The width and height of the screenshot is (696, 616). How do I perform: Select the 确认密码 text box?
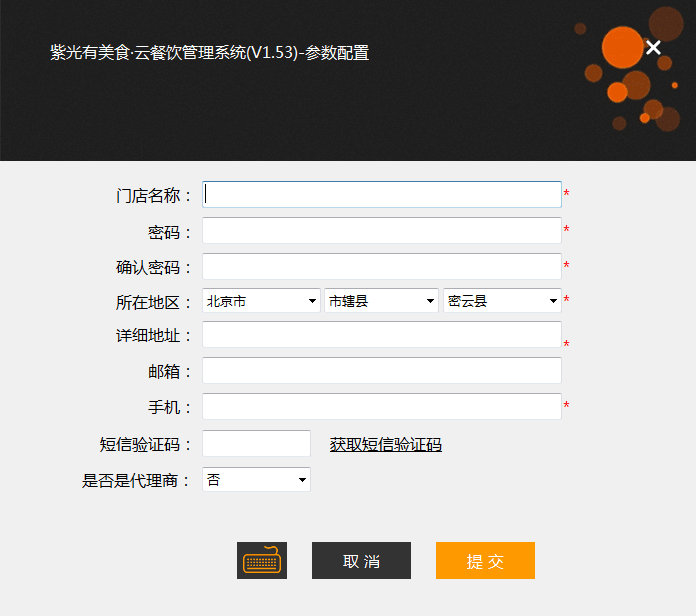click(381, 267)
